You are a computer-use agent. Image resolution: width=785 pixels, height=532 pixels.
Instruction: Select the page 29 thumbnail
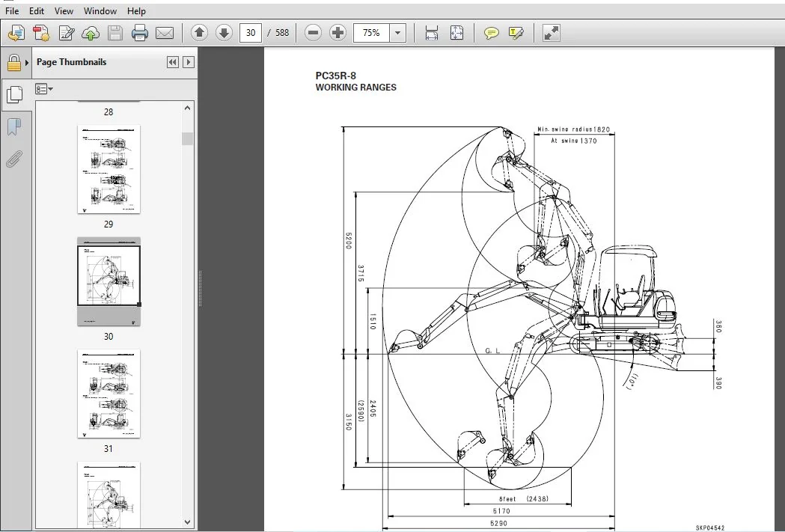pos(109,169)
